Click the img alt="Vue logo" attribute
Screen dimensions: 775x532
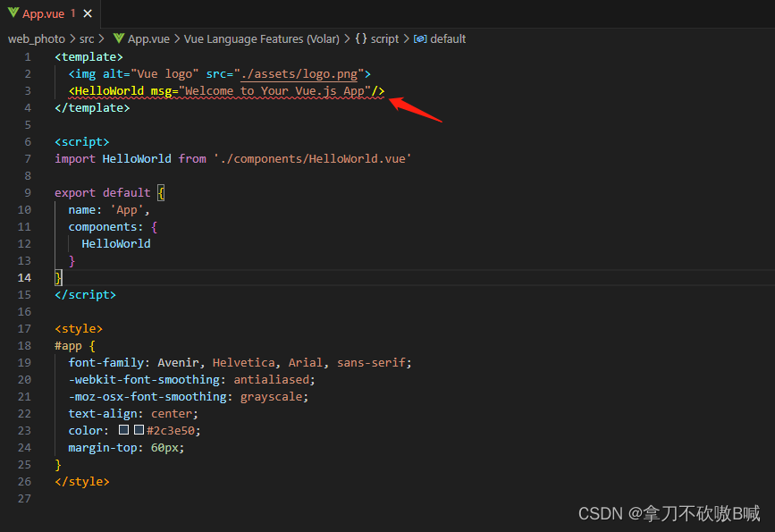(151, 74)
